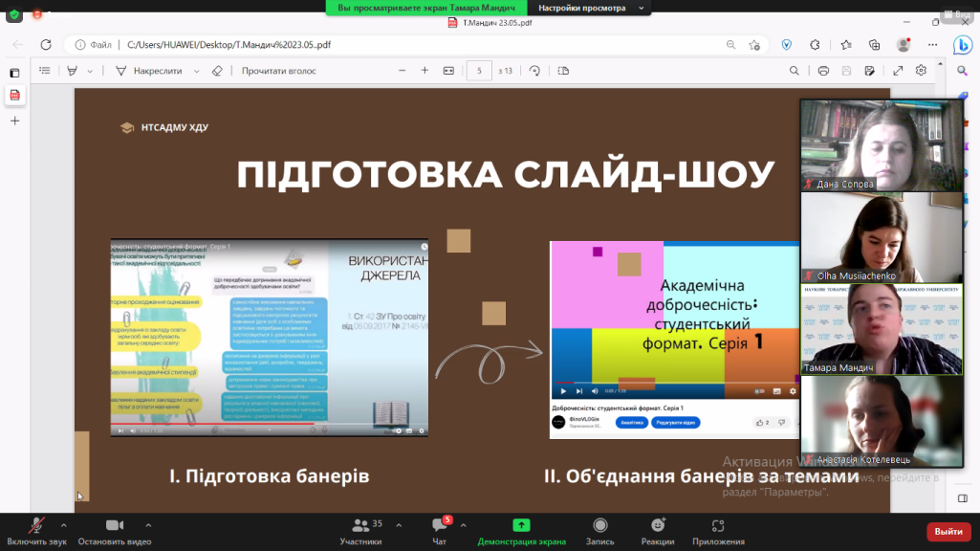Go back in browser history

tap(17, 45)
